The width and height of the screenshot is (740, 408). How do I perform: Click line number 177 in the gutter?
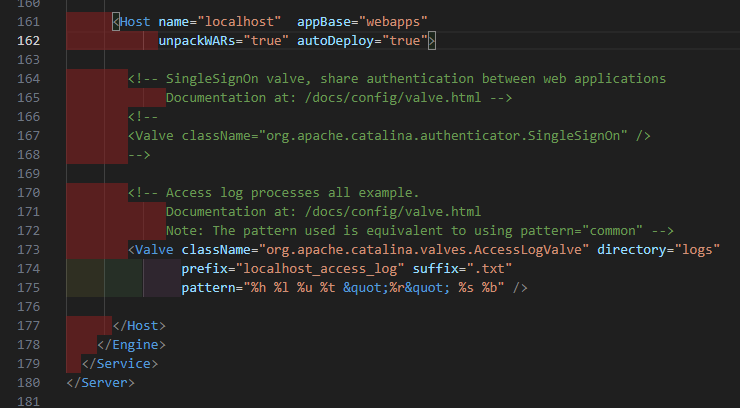coord(28,325)
